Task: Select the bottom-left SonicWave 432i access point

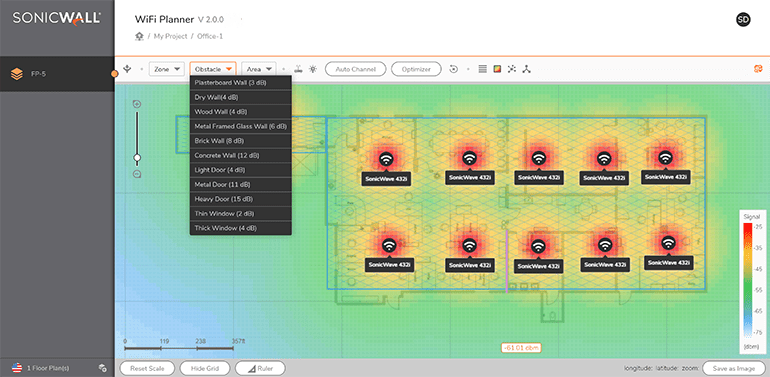Action: 389,245
